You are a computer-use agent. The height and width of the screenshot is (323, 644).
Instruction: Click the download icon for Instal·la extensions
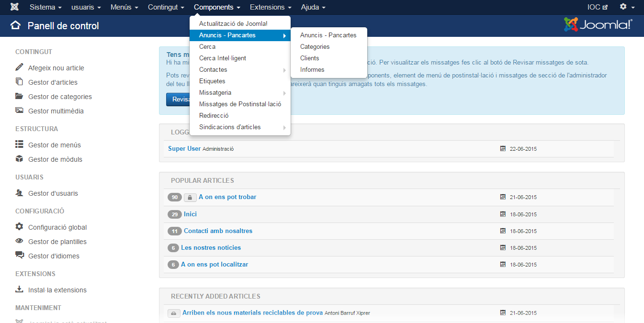pyautogui.click(x=19, y=290)
